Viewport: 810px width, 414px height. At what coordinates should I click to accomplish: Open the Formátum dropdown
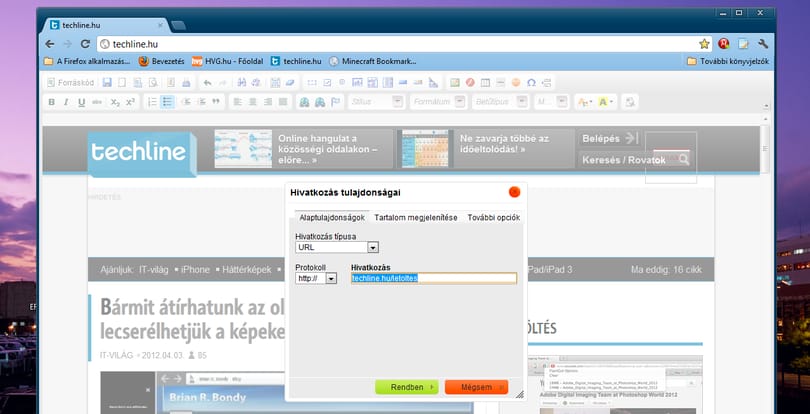click(x=438, y=102)
